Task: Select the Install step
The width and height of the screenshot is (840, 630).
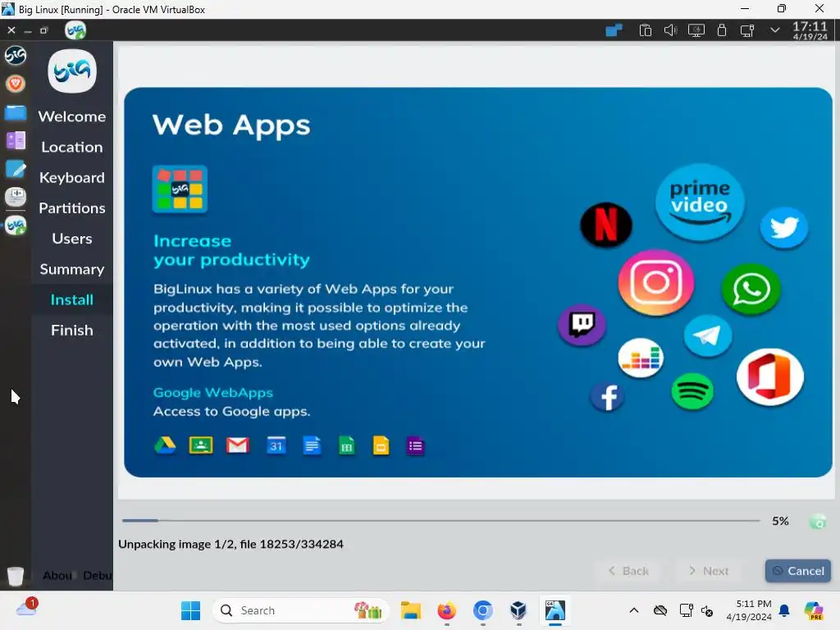Action: tap(72, 299)
